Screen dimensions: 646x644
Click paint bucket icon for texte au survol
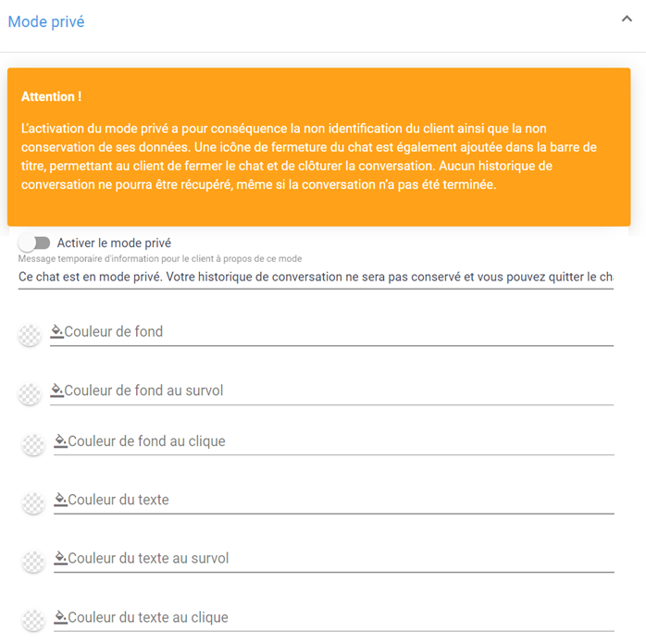(60, 558)
